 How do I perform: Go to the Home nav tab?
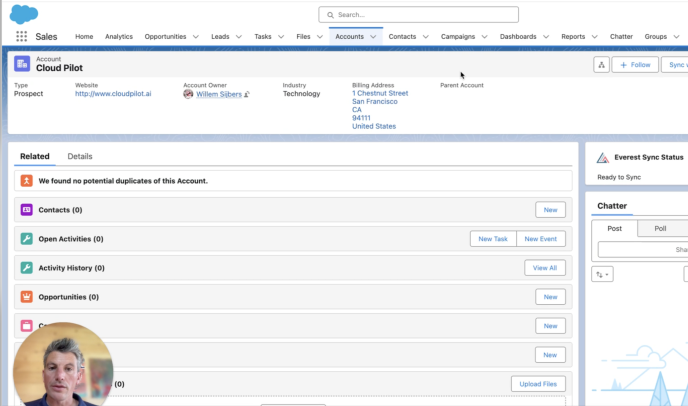(x=84, y=36)
